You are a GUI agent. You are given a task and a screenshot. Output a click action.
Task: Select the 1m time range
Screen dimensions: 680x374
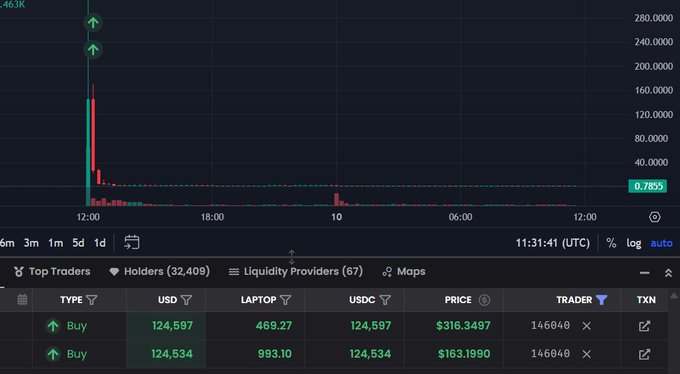[x=56, y=243]
